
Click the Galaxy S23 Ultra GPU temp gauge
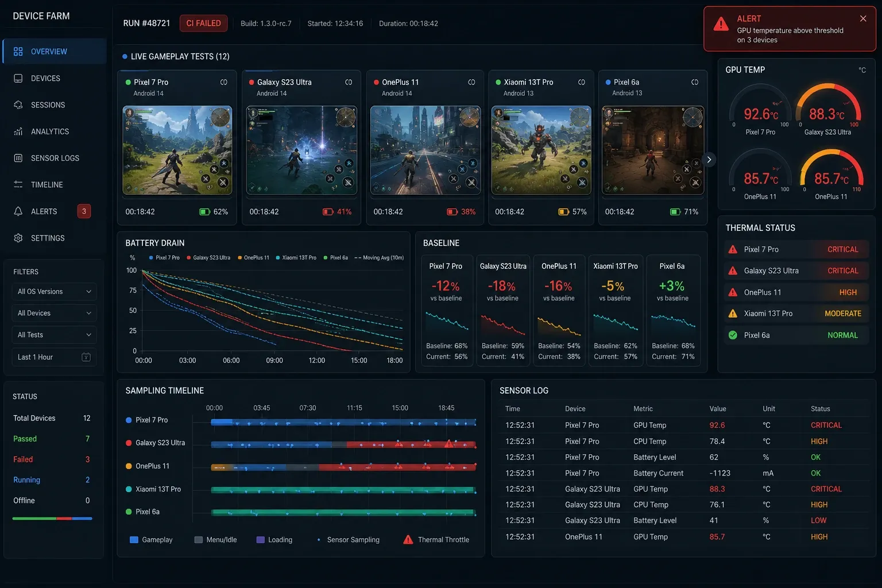[x=828, y=109]
